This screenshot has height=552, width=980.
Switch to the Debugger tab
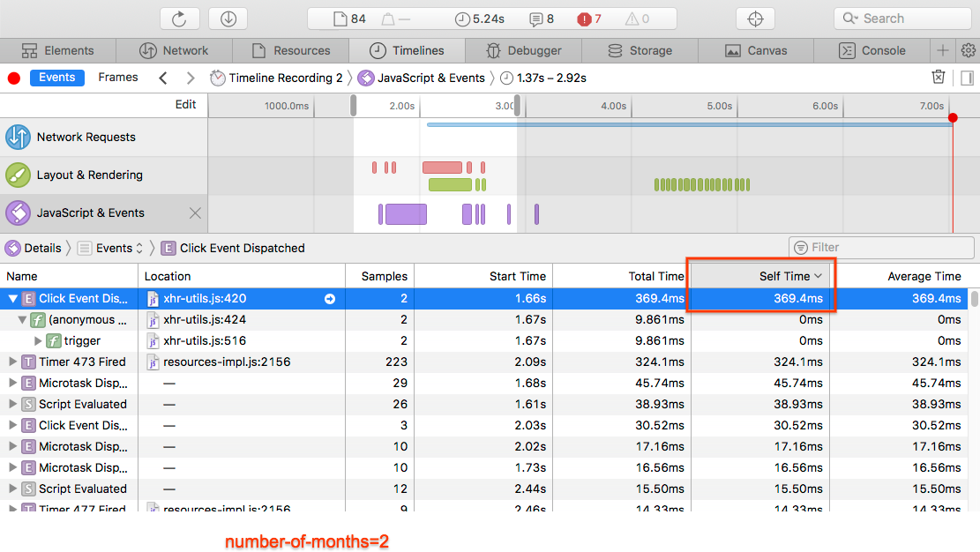524,50
